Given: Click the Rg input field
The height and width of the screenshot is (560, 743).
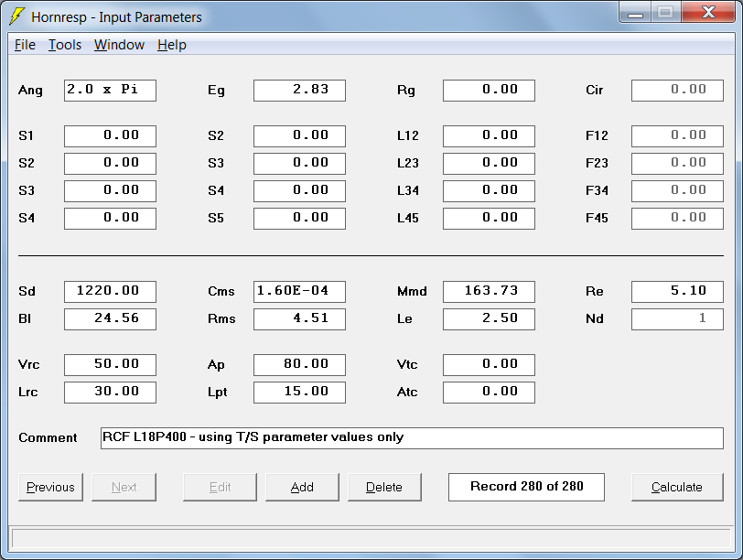Looking at the screenshot, I should pyautogui.click(x=489, y=91).
